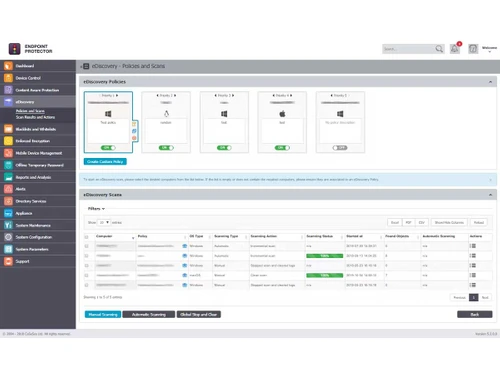Open Blacklists and Whitelists icon

pyautogui.click(x=8, y=129)
